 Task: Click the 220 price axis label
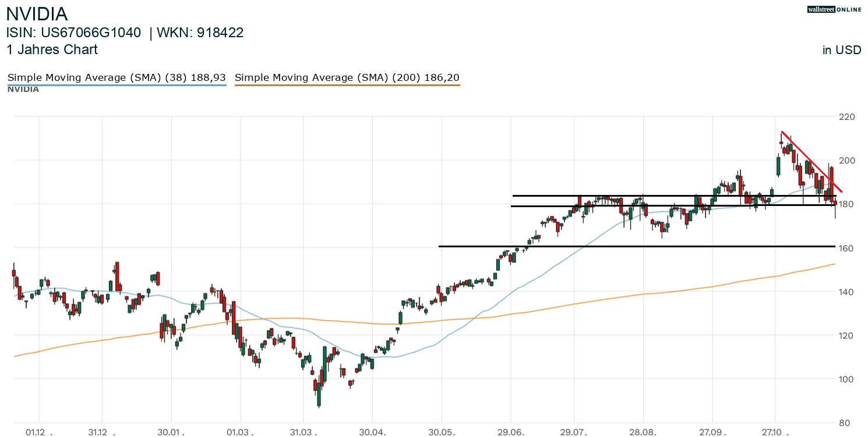846,117
